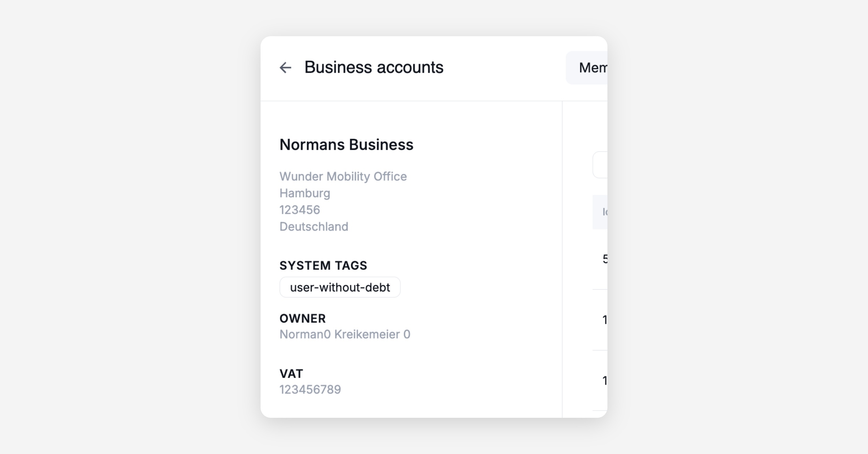The image size is (868, 454).
Task: Click the Hamburg city text
Action: [x=305, y=193]
